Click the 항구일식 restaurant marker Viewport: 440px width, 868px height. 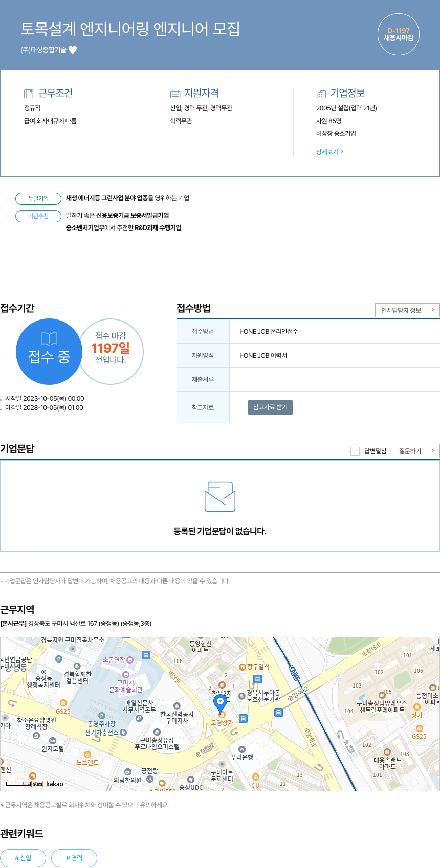coord(243,667)
